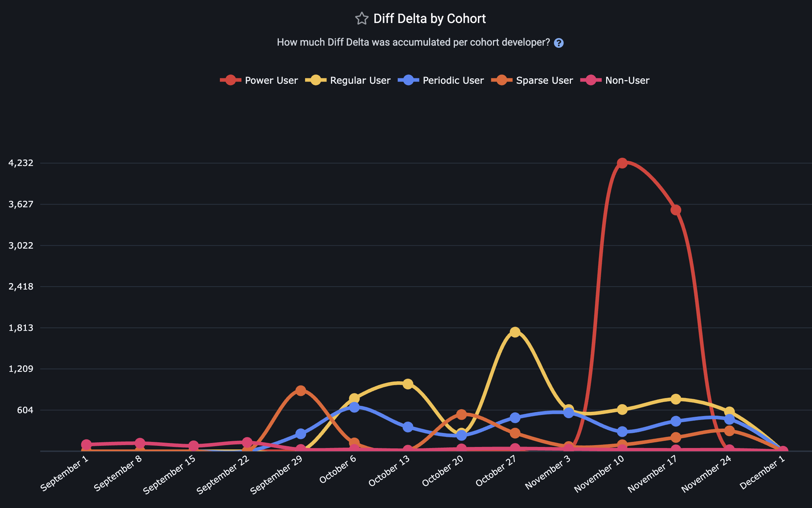Click Non-User point at September 1
Screen dimensions: 812x508
coord(86,444)
